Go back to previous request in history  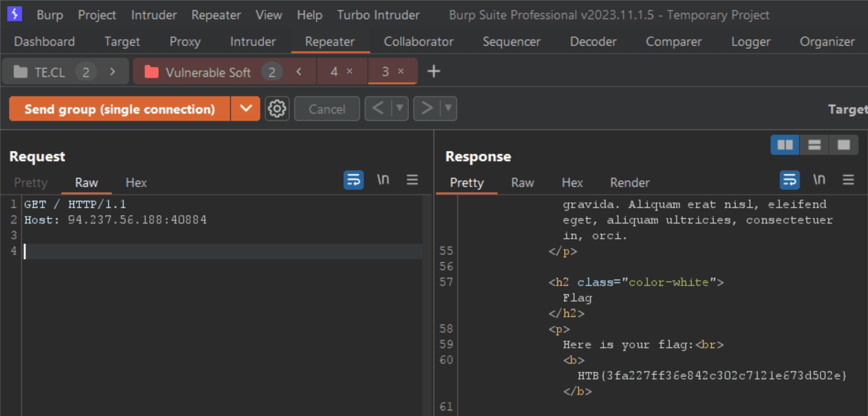378,109
